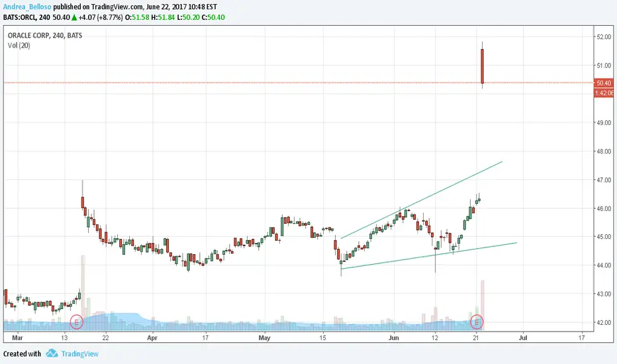Click the 44.00 price axis label

604,265
